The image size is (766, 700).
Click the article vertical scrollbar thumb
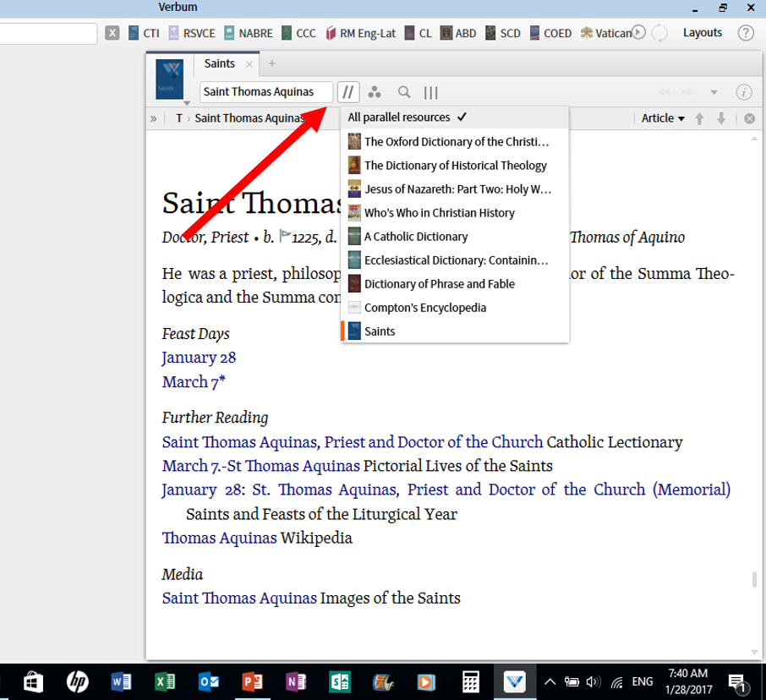[x=754, y=579]
